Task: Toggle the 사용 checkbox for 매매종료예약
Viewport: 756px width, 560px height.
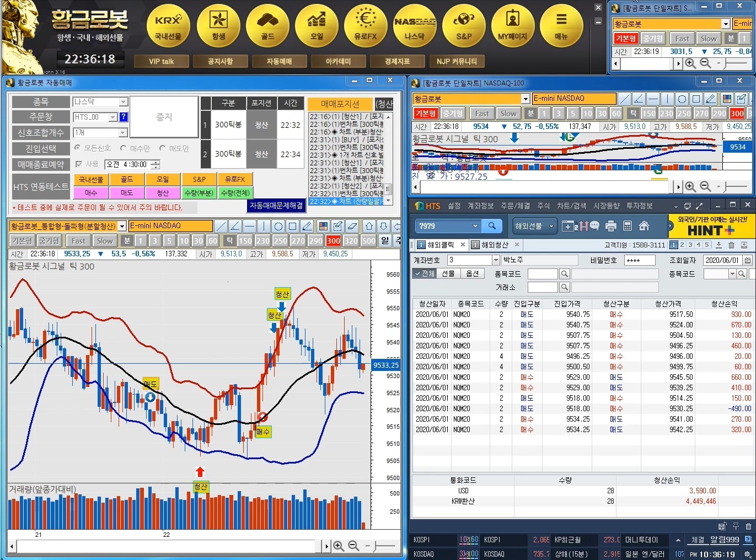Action: point(78,164)
